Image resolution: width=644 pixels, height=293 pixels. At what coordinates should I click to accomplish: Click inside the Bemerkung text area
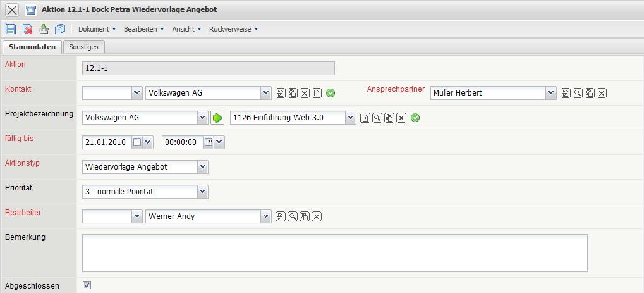[x=335, y=253]
